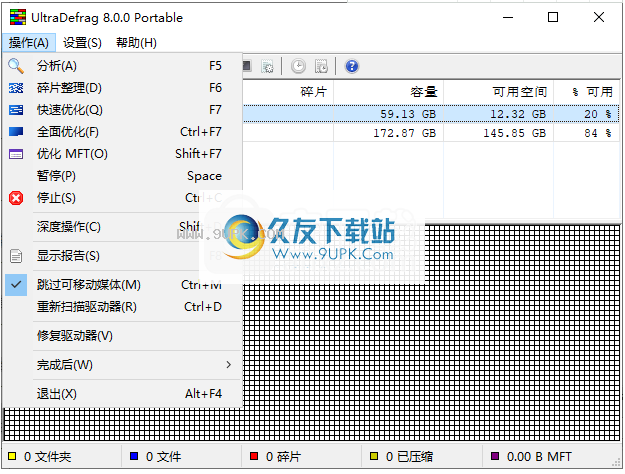Choose 分析(A) from the menu

[x=123, y=66]
